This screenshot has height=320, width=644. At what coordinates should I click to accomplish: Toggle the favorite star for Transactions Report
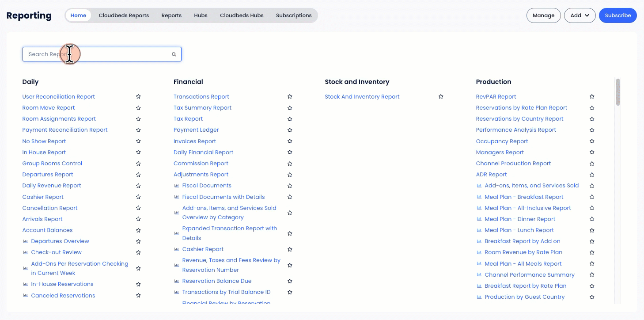tap(290, 96)
